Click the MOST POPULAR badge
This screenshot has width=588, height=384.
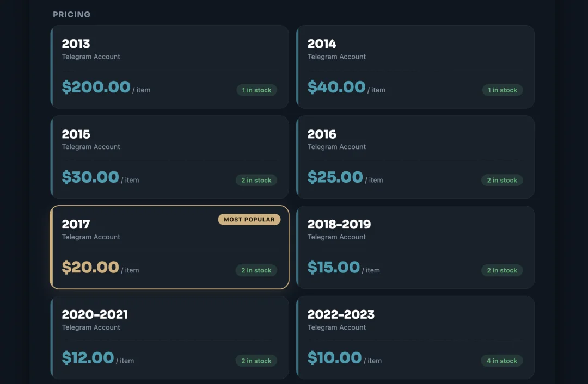[249, 220]
